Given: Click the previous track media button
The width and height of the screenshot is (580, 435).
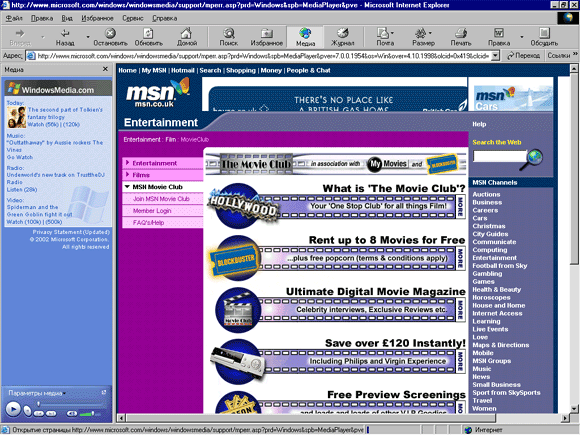Looking at the screenshot, I should [39, 414].
